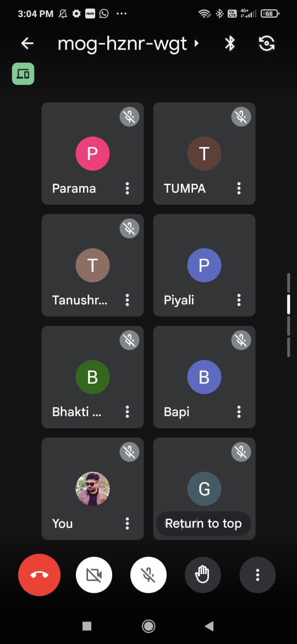
Task: Open more options in bottom call bar
Action: [x=257, y=575]
